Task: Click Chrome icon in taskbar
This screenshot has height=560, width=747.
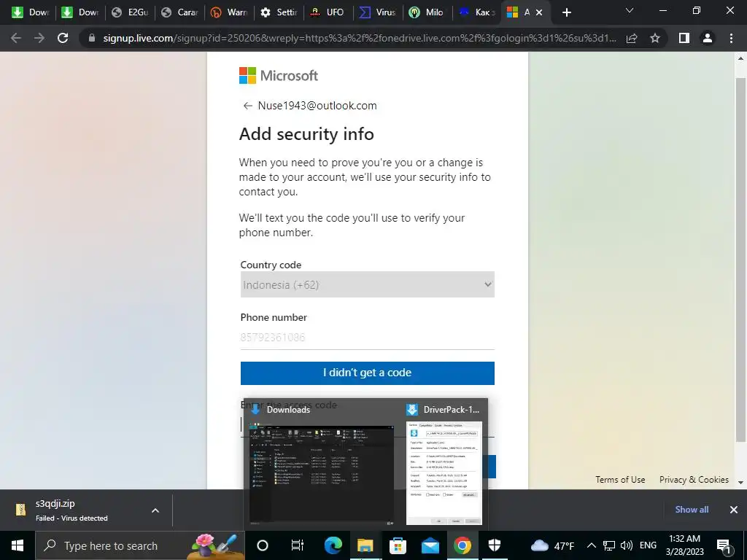Action: point(462,545)
